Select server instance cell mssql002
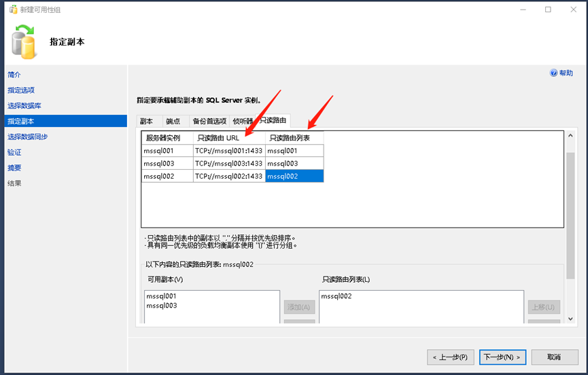The image size is (588, 375). click(167, 176)
